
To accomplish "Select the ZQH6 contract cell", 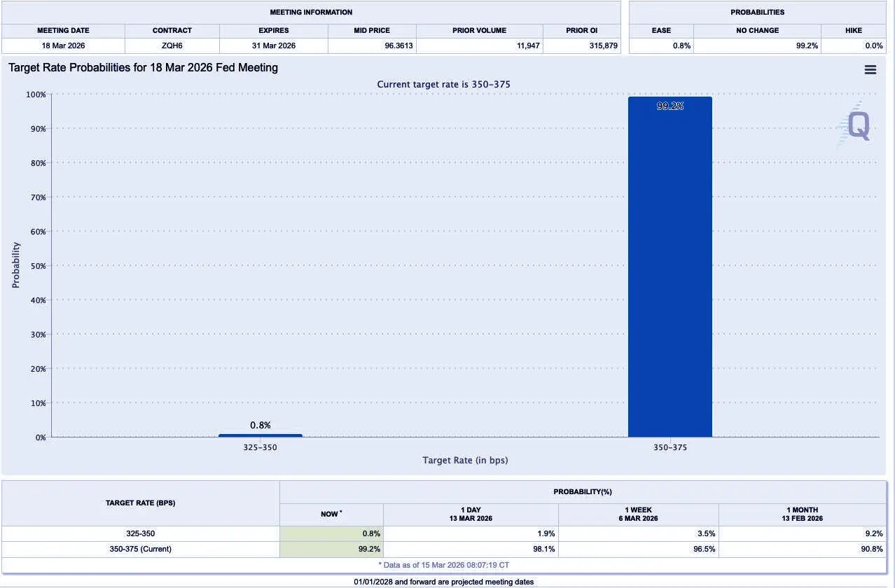I will pyautogui.click(x=172, y=45).
